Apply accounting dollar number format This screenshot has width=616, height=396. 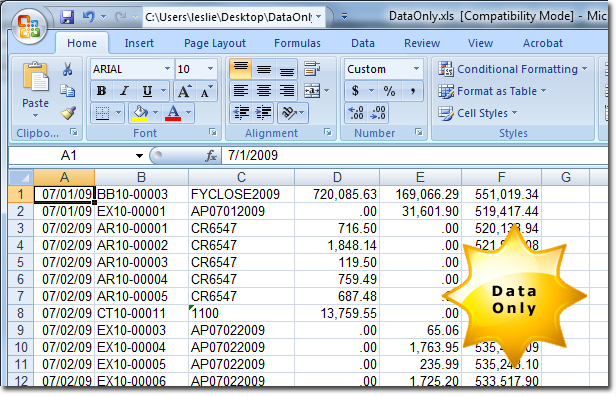[355, 91]
